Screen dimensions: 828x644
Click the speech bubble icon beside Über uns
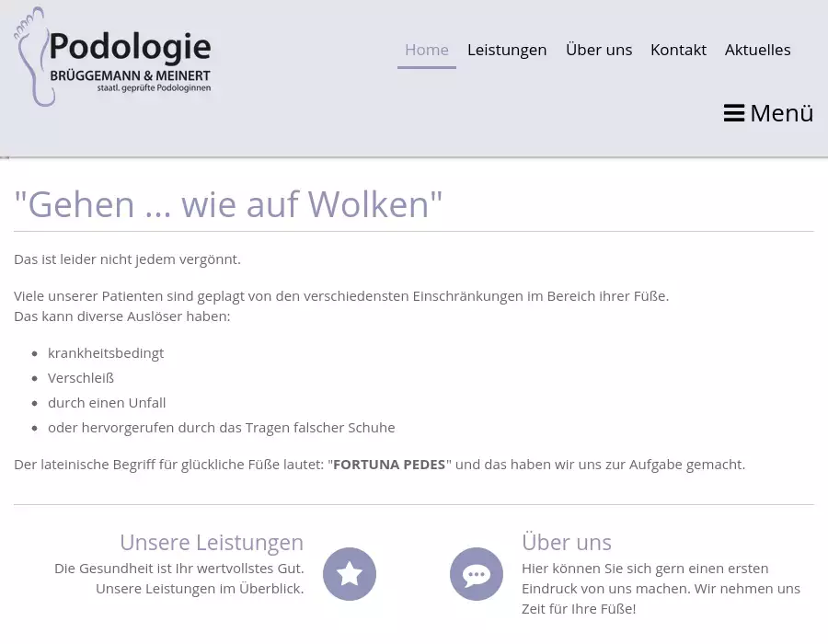477,574
